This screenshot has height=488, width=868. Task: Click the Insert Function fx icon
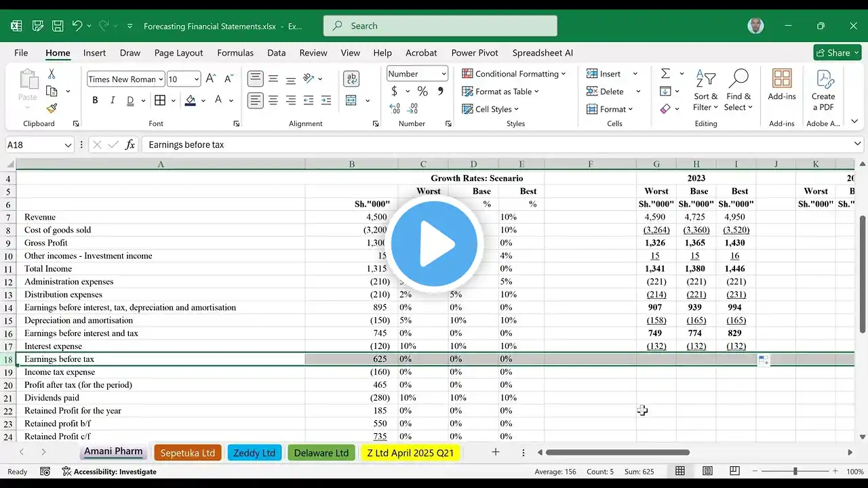[130, 144]
